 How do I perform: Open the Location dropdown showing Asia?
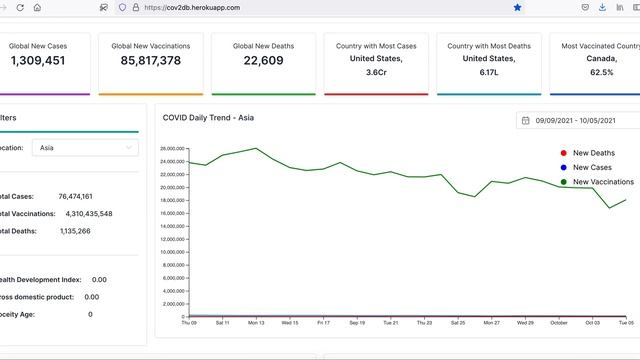pyautogui.click(x=85, y=148)
